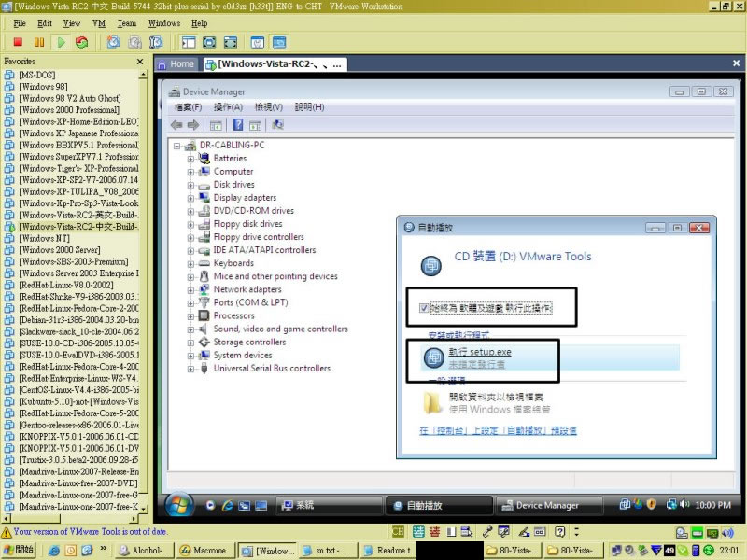The height and width of the screenshot is (560, 747).
Task: Select Universal Serial Bus controllers item
Action: point(272,369)
